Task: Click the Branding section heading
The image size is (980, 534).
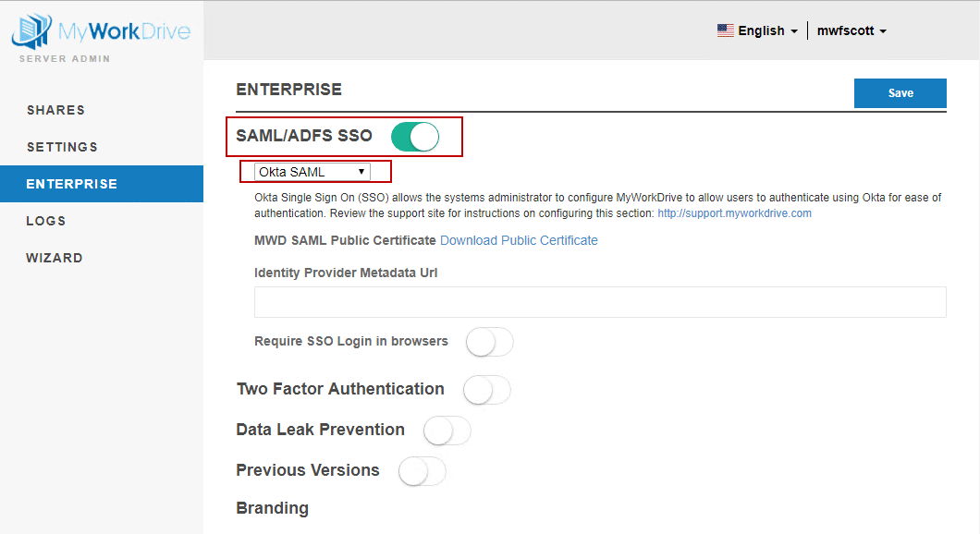Action: click(273, 508)
